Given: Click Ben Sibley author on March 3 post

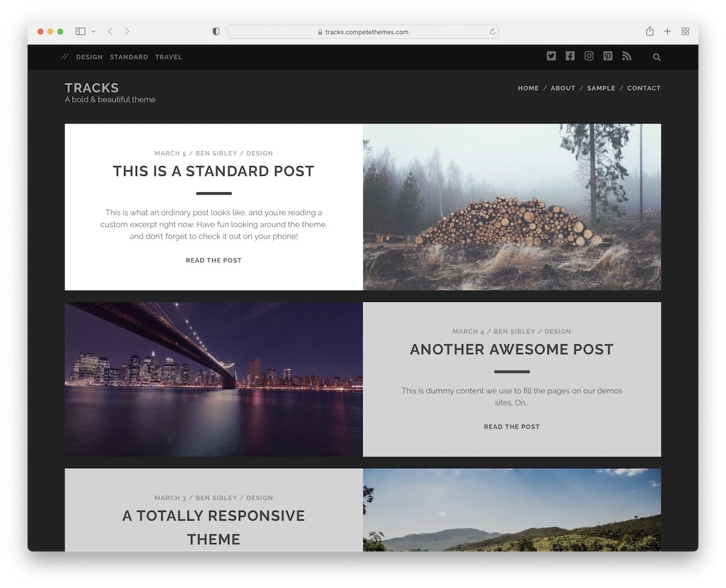Looking at the screenshot, I should tap(216, 498).
